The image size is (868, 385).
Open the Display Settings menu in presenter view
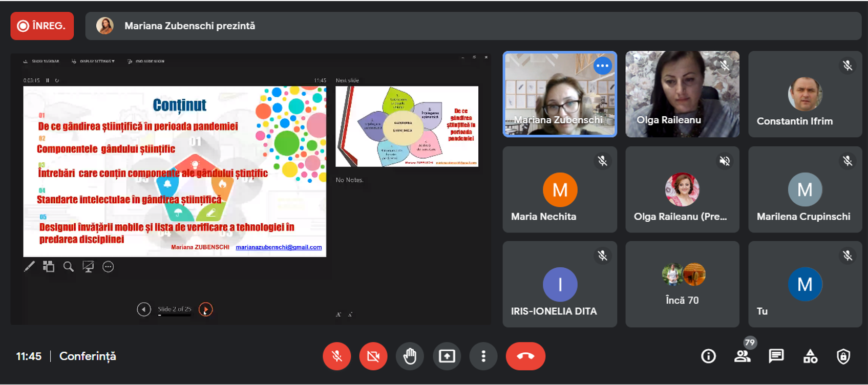[x=94, y=61]
